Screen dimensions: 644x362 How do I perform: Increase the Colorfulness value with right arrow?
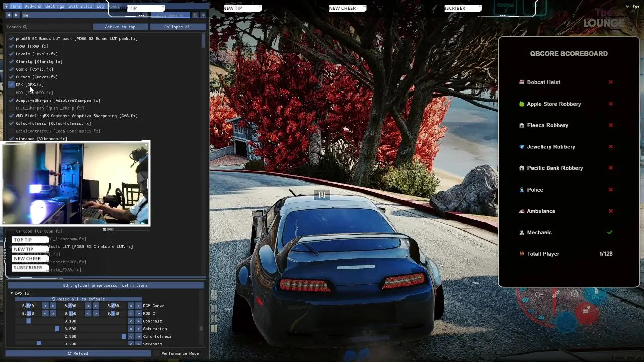point(138,336)
